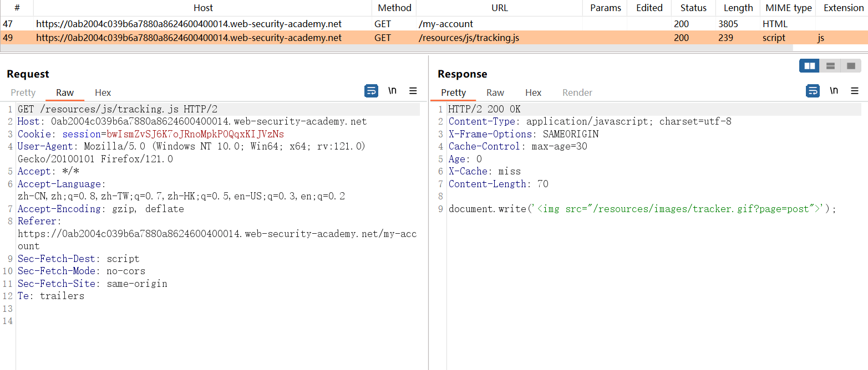868x370 pixels.
Task: Open the Response Hex tab
Action: point(533,92)
